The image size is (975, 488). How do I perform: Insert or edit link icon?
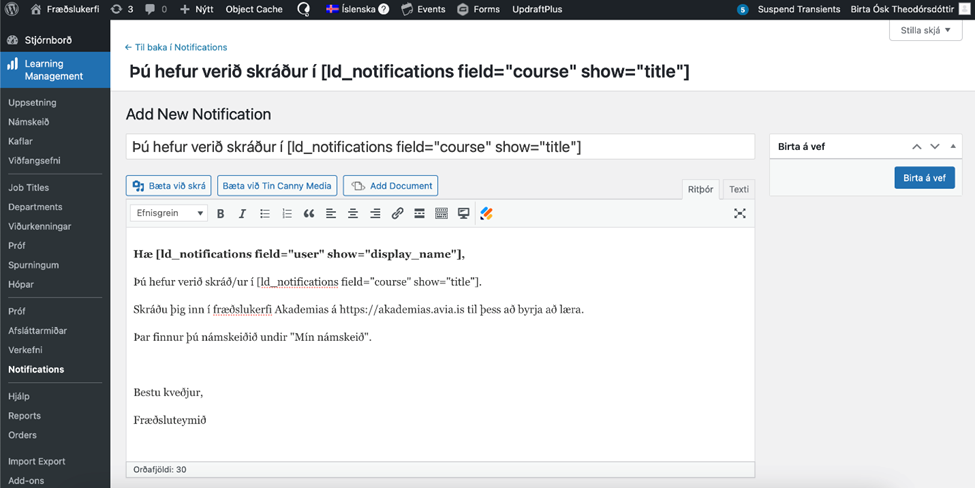pos(397,213)
